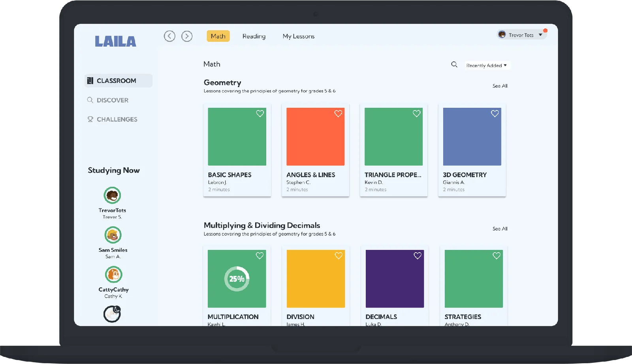Open the TRIANGLE PROPE... lesson title
632x364 pixels.
coord(393,175)
